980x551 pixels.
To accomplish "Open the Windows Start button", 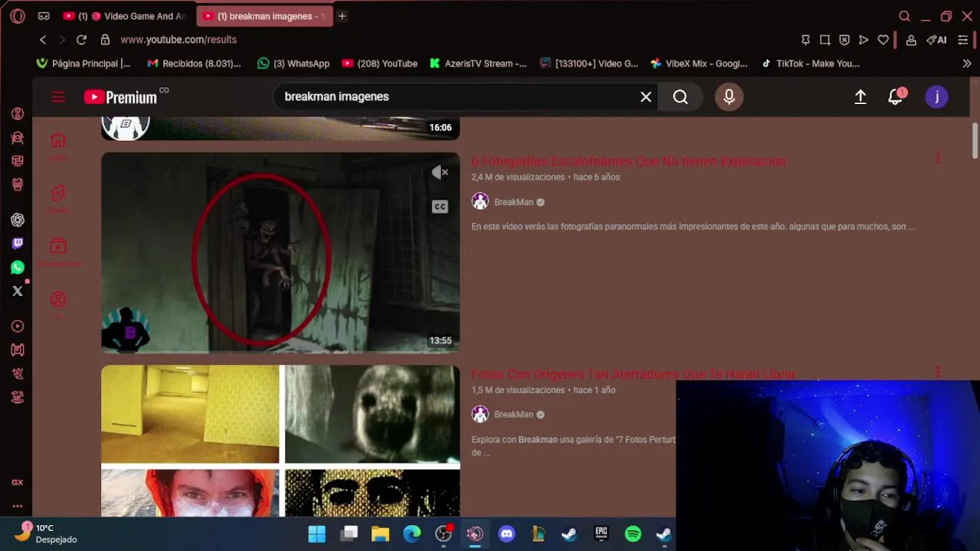I will [x=317, y=533].
